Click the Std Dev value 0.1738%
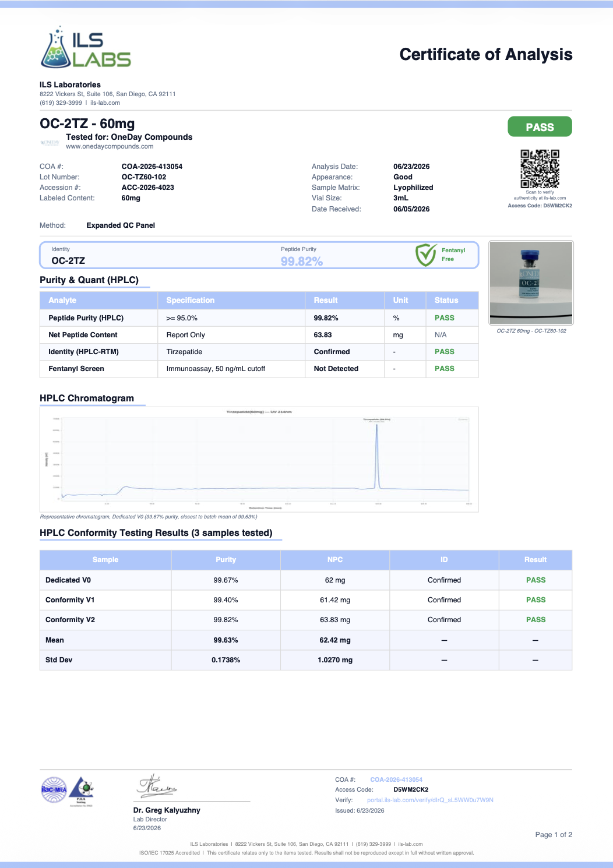This screenshot has height=868, width=613. pyautogui.click(x=226, y=660)
